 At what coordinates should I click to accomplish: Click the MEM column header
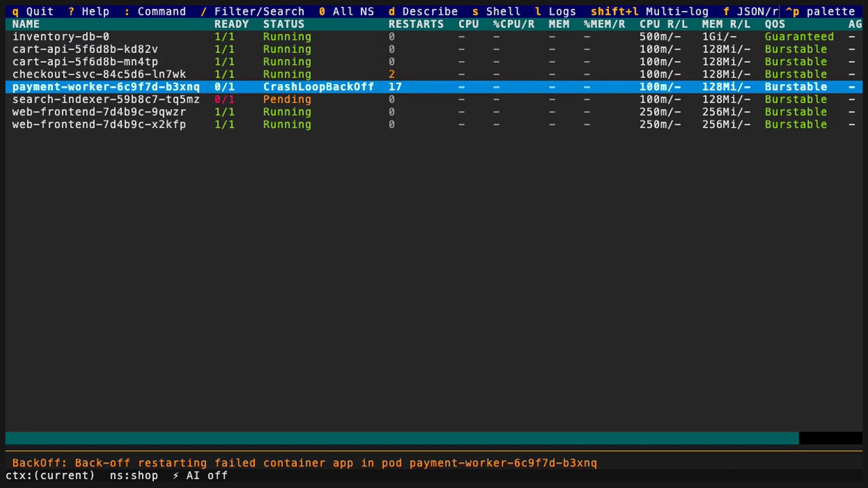pyautogui.click(x=559, y=24)
